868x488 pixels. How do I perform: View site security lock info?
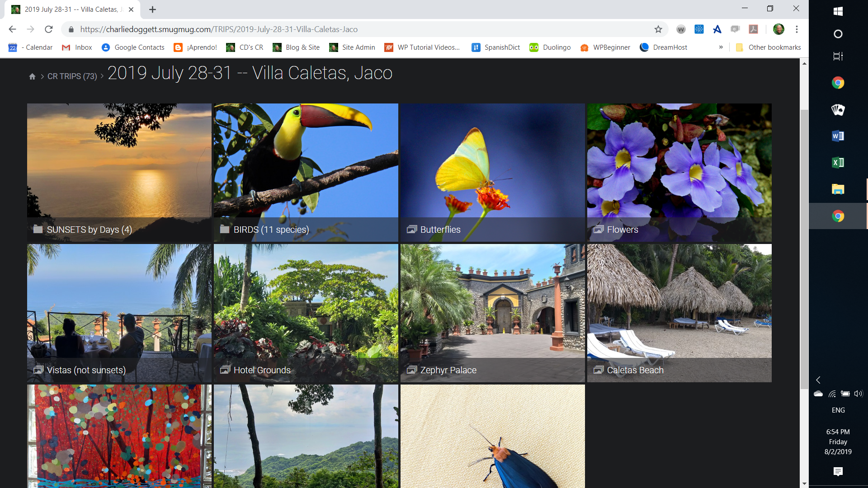click(71, 29)
